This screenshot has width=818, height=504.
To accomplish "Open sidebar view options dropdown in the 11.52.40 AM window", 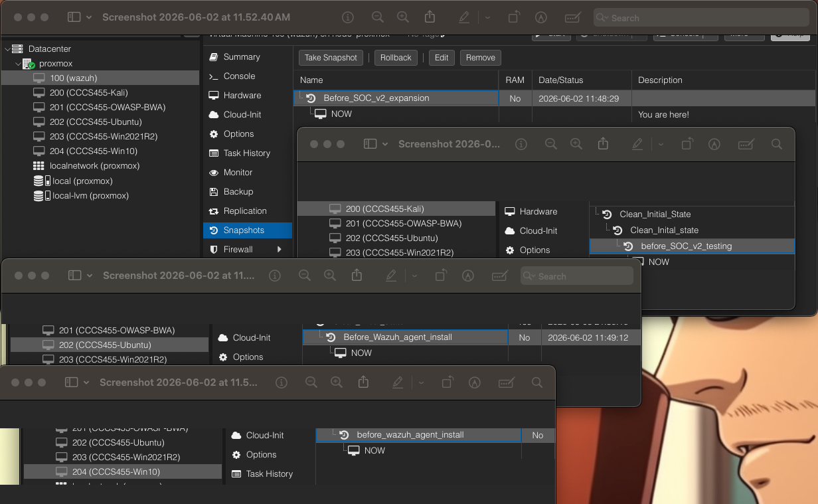I will 89,17.
